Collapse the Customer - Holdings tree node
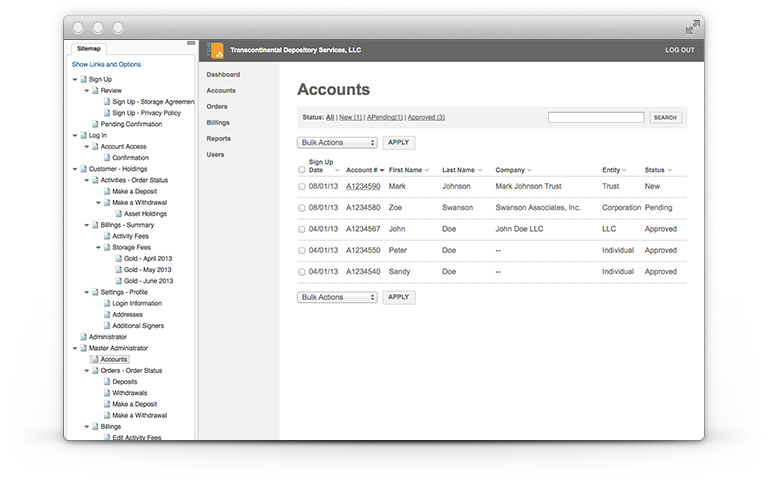Viewport: 768px width, 480px height. click(75, 169)
